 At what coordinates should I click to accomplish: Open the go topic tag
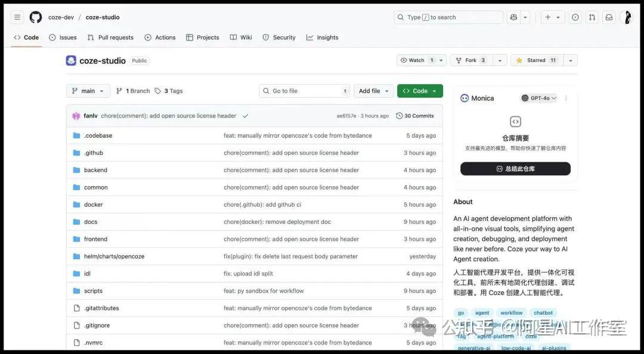coord(461,313)
